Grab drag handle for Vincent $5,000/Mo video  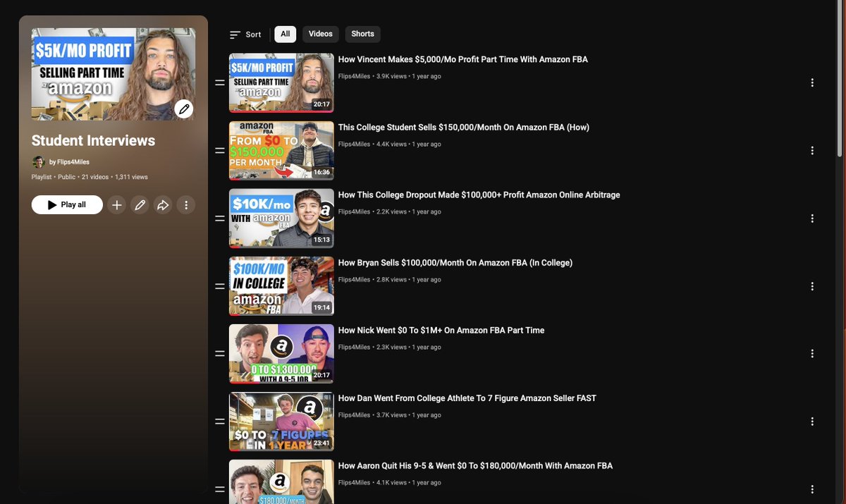tap(220, 83)
